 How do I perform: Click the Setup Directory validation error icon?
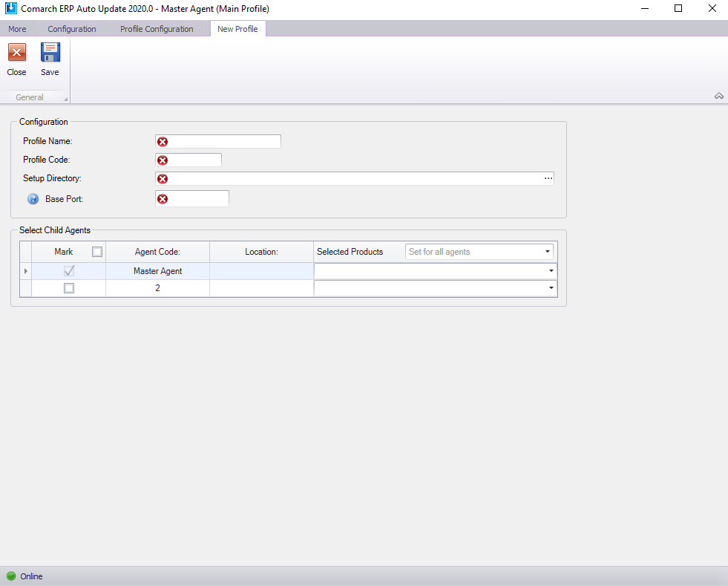pyautogui.click(x=163, y=179)
